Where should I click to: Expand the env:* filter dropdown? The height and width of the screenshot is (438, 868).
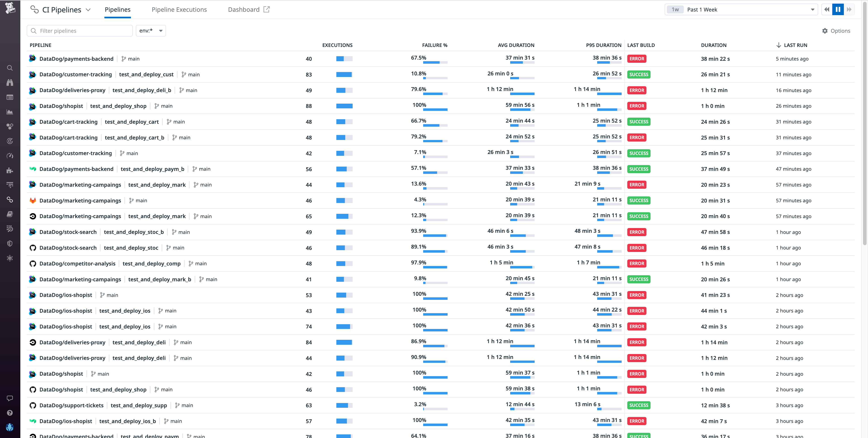click(151, 31)
